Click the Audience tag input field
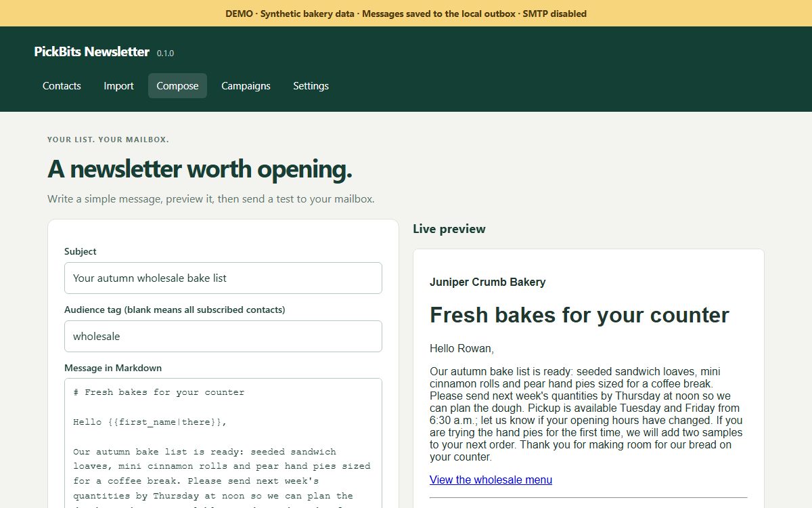The height and width of the screenshot is (508, 812). coord(223,336)
